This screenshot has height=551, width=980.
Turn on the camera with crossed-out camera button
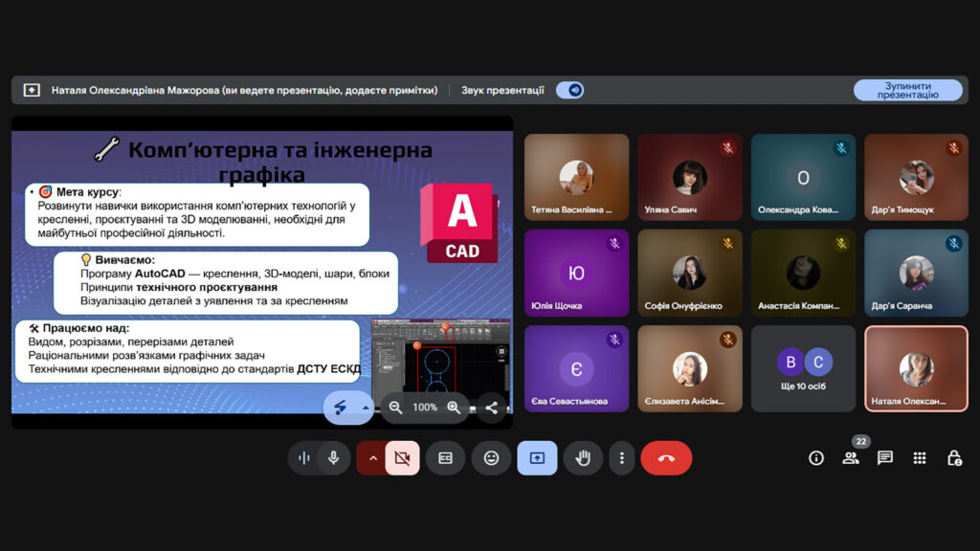pos(403,458)
